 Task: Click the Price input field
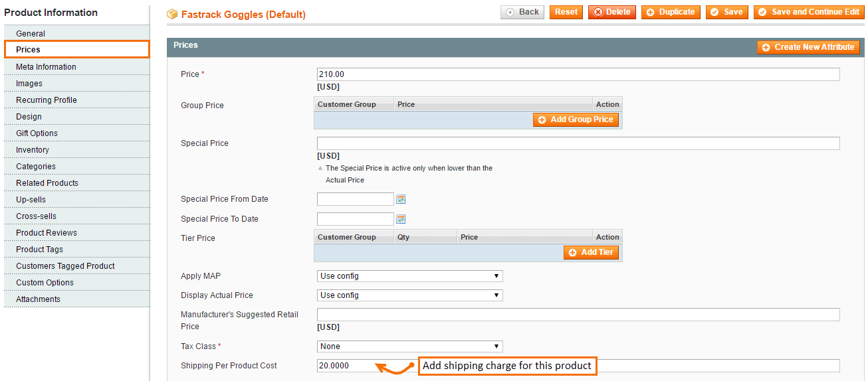(x=578, y=74)
